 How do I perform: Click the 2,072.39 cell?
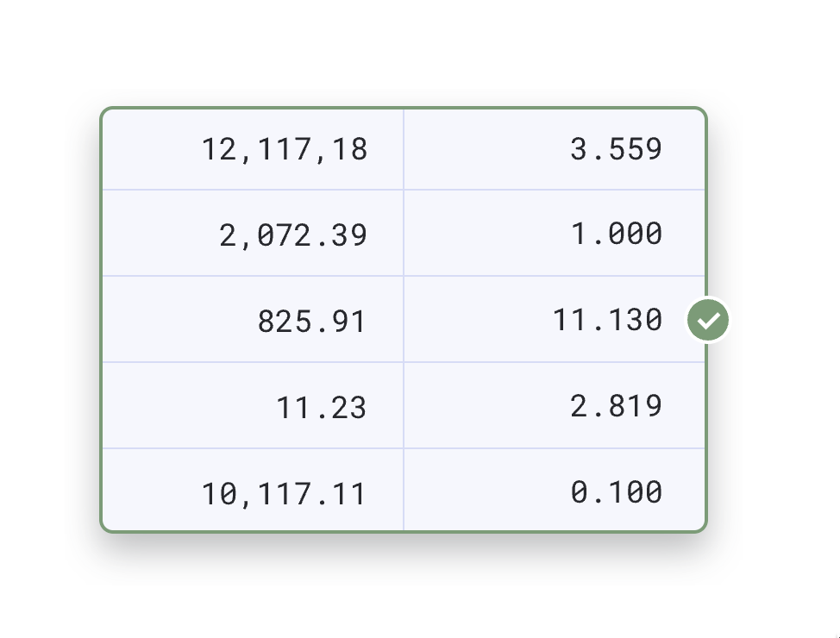253,233
